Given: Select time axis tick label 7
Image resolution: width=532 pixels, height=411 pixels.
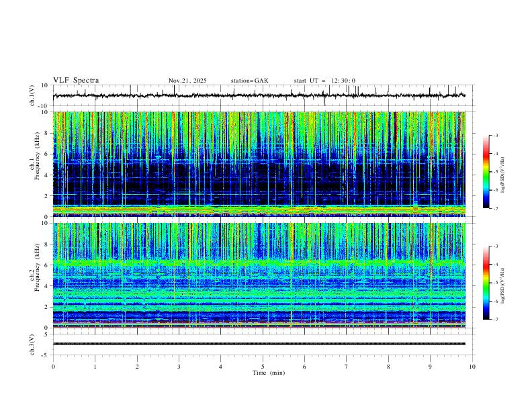Looking at the screenshot, I should (x=347, y=367).
